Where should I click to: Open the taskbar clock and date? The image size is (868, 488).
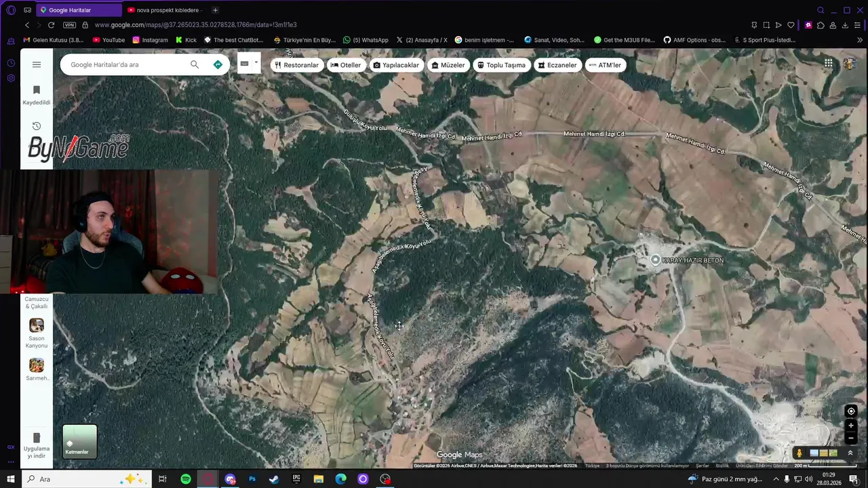coord(829,479)
